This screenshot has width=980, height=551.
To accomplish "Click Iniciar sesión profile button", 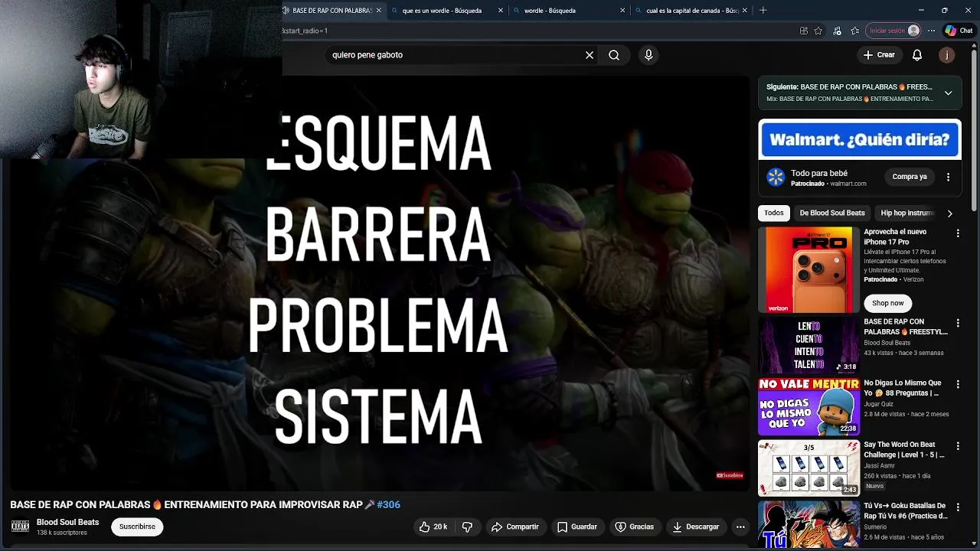I will pos(893,31).
